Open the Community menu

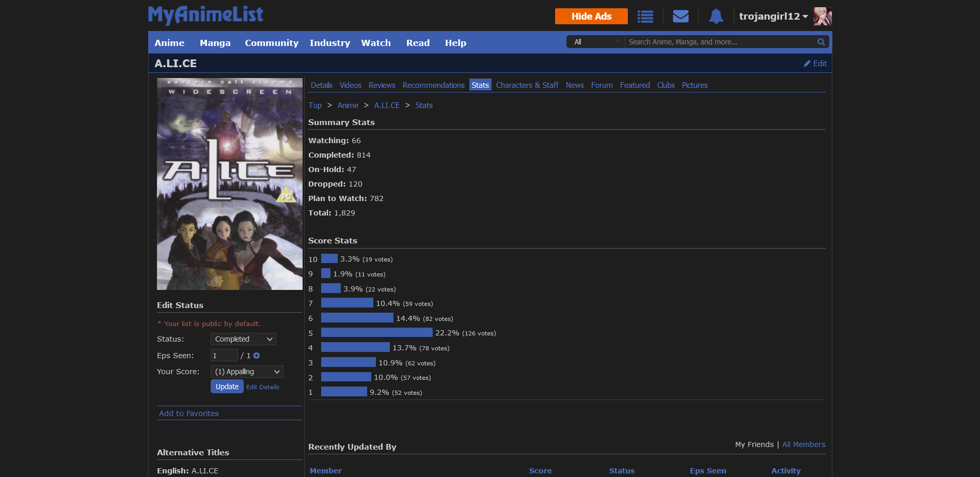click(x=272, y=43)
